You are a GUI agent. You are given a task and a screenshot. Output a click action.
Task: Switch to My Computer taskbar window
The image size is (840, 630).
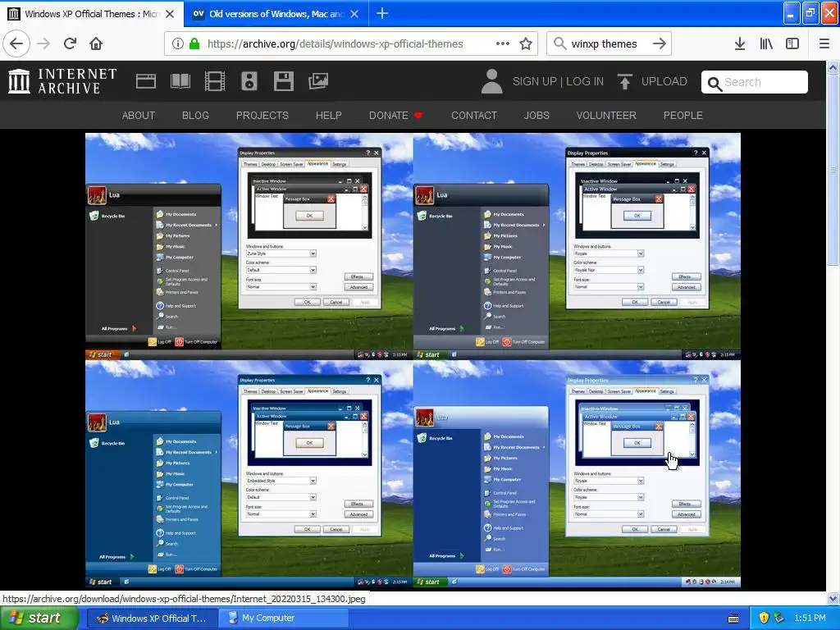click(x=284, y=619)
